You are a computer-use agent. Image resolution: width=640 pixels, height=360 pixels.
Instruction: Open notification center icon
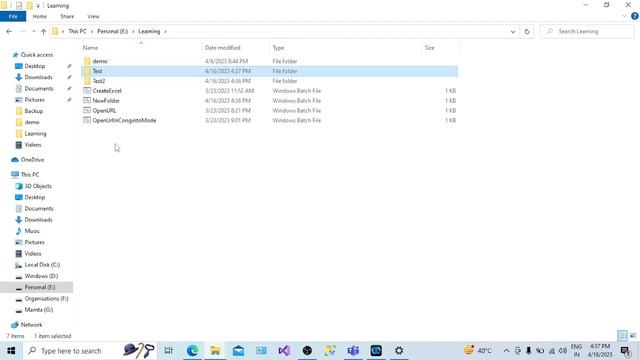point(625,351)
